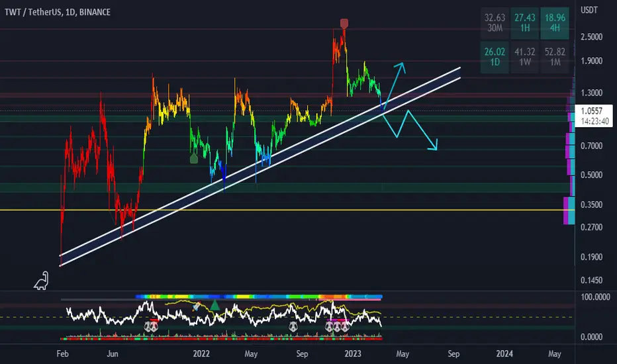
Task: Click the 1.3000 price axis label
Action: (591, 93)
